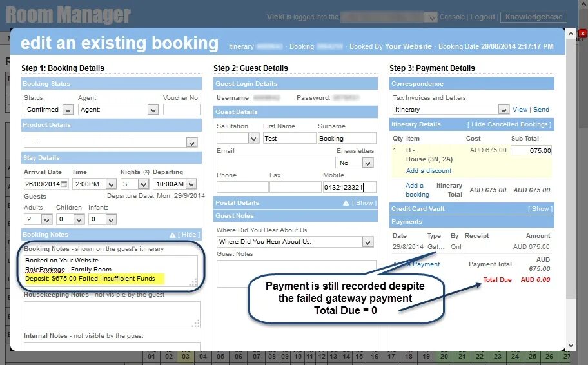Click the Surname field containing Booking
Viewport: 588px width, 365px height.
tap(347, 139)
